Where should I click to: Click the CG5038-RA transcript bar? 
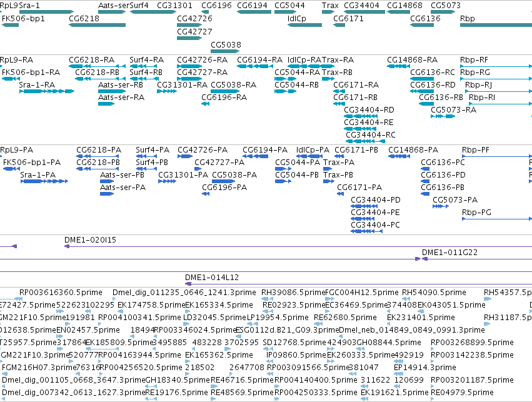point(225,91)
